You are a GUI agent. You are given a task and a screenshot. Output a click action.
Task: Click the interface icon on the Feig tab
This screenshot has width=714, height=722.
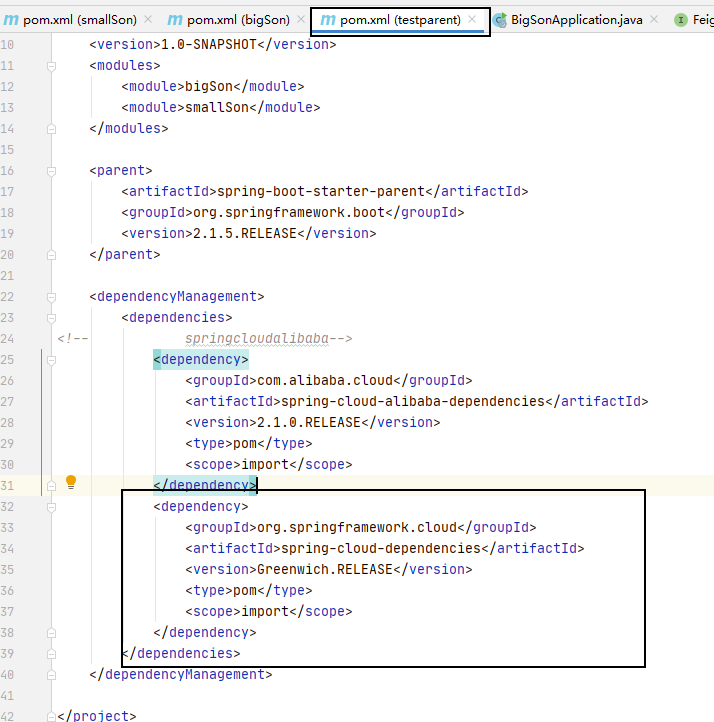tap(681, 20)
